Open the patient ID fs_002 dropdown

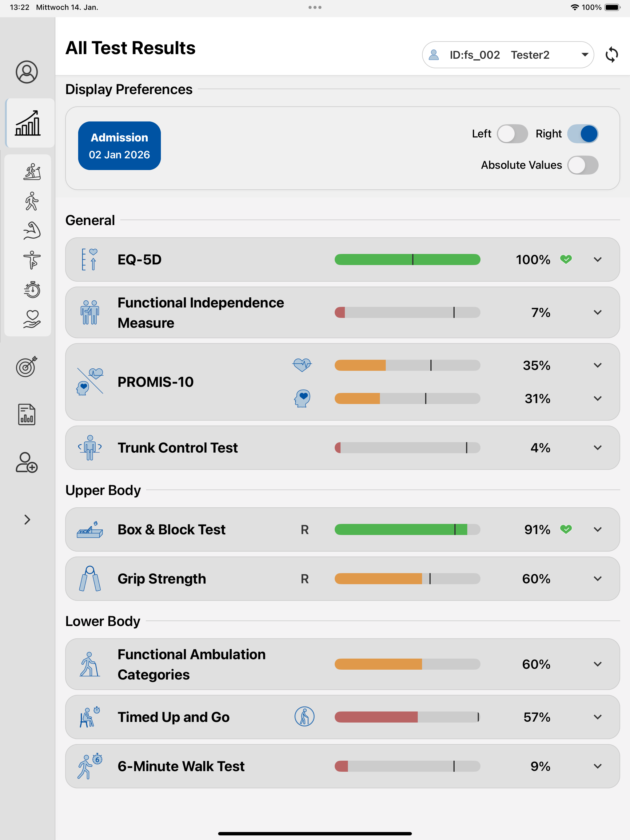508,55
